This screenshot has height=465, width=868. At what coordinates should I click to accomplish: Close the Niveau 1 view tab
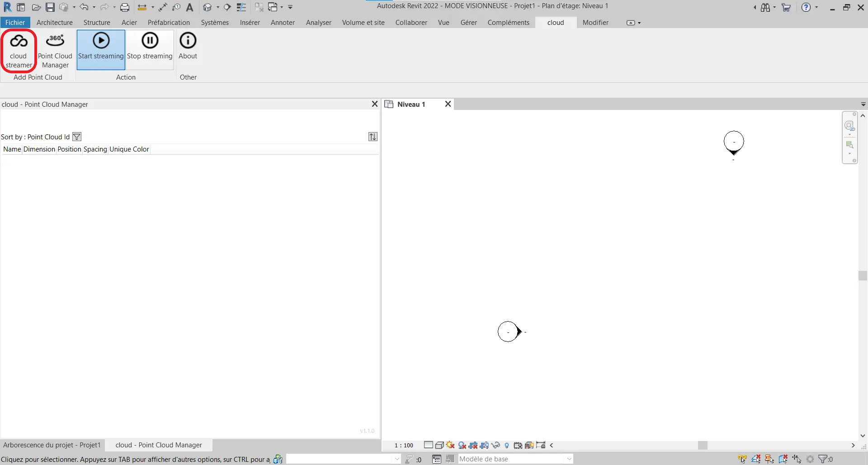coord(448,104)
